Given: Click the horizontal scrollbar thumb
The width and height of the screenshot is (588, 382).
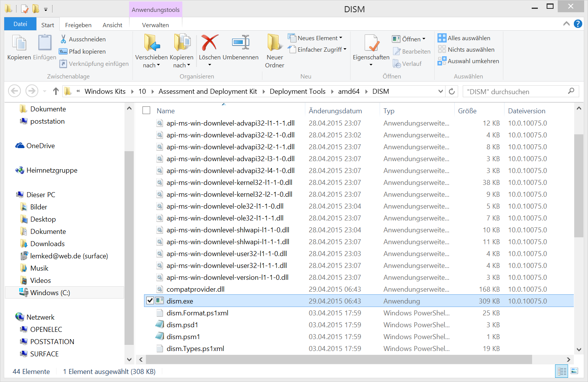Looking at the screenshot, I should 339,359.
